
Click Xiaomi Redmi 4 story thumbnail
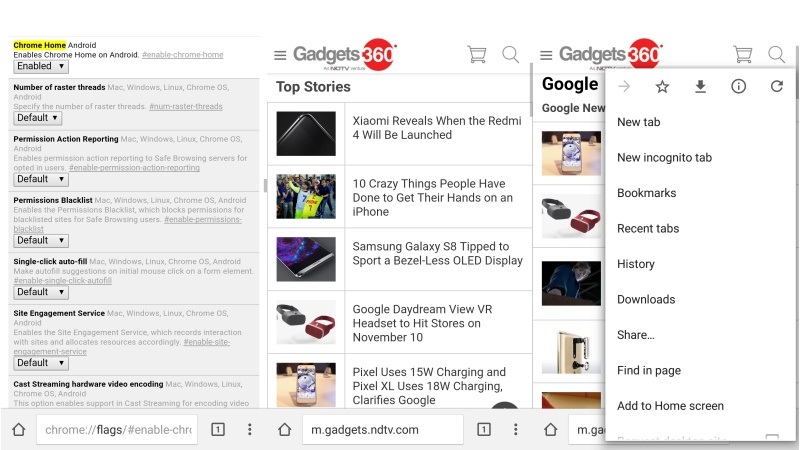[x=306, y=134]
